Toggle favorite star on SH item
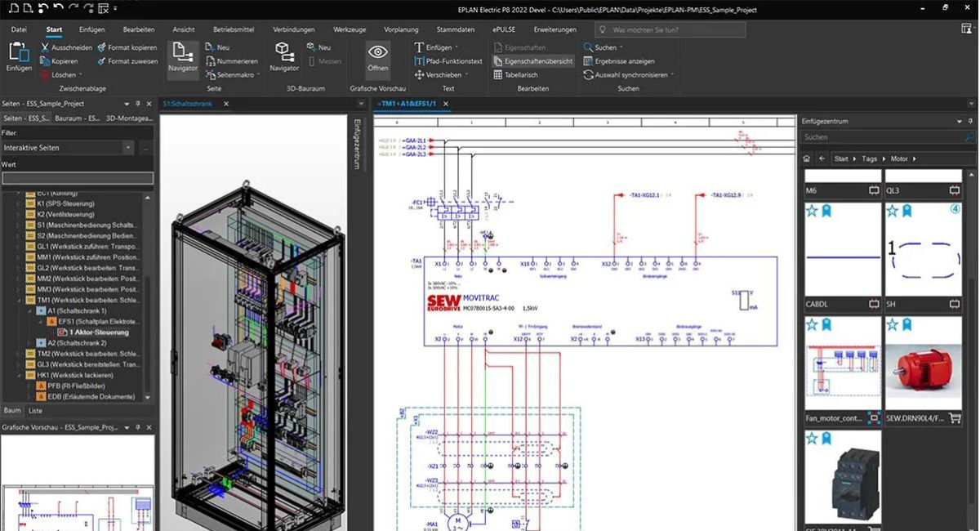The height and width of the screenshot is (531, 980). (893, 211)
